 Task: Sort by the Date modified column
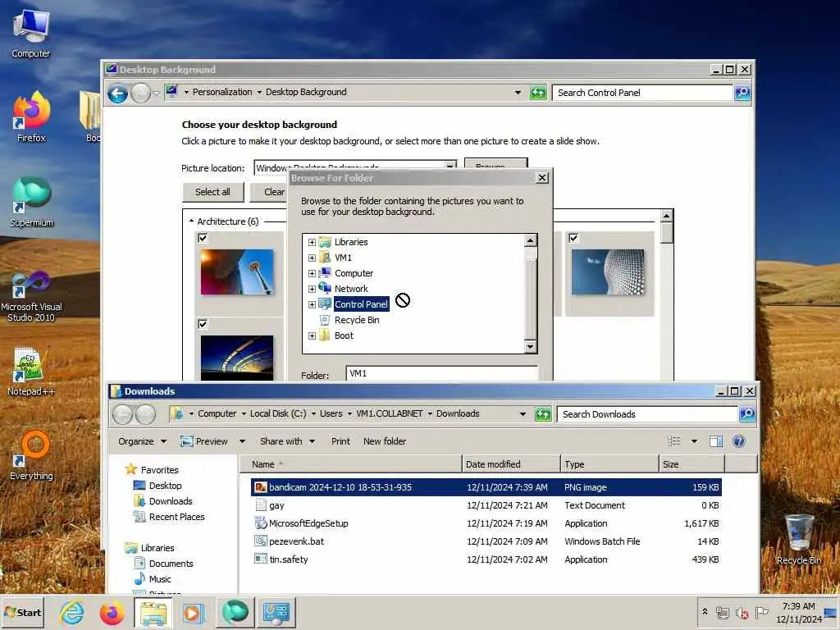[x=511, y=464]
